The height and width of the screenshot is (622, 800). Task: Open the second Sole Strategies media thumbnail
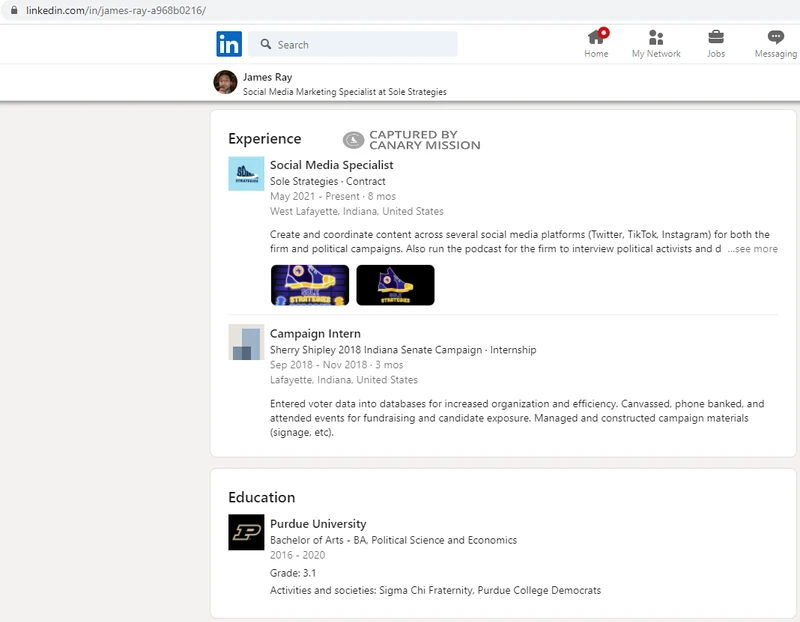coord(395,285)
